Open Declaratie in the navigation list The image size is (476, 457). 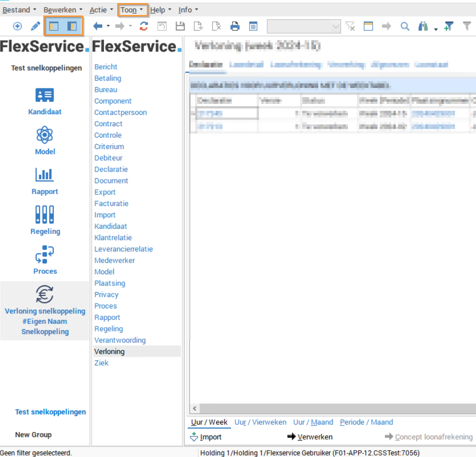pyautogui.click(x=111, y=169)
